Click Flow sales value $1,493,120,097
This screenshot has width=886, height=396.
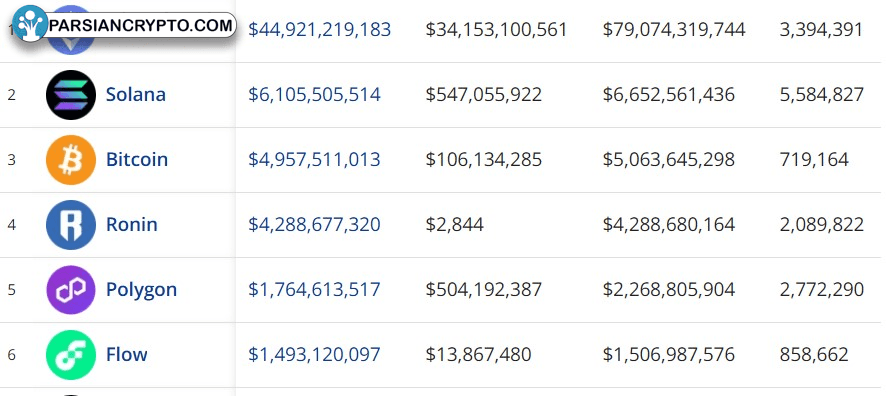pos(314,354)
